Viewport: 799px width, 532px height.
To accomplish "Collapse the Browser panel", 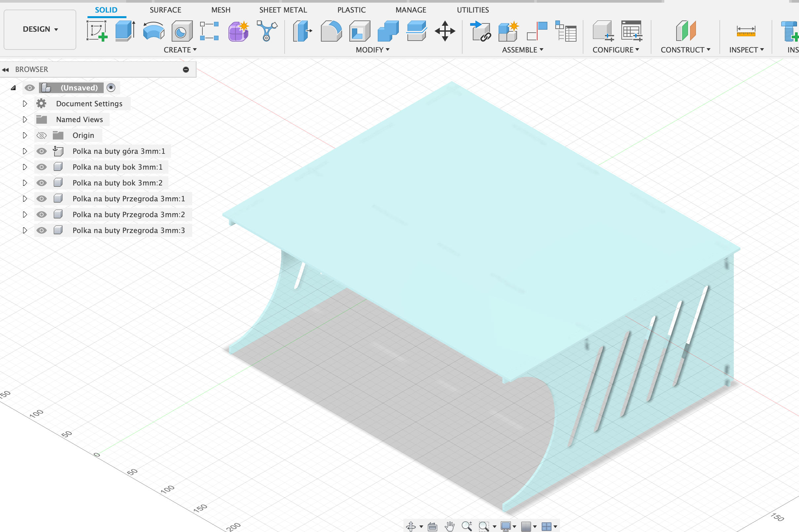I will coord(6,69).
